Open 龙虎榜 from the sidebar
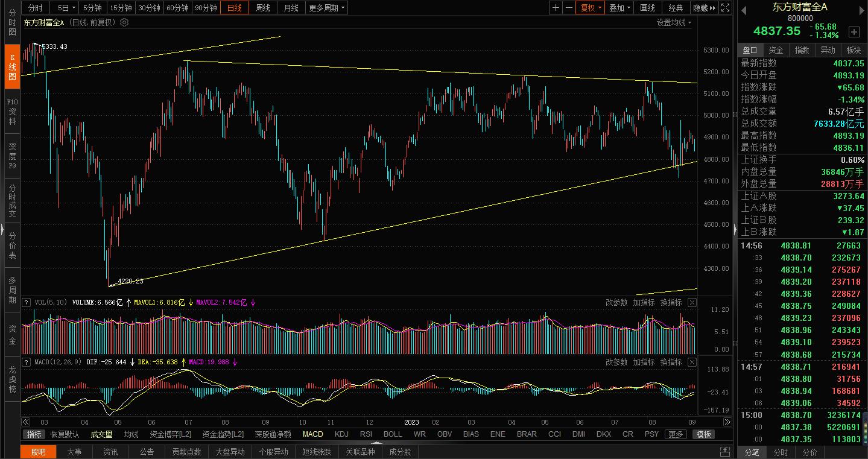Viewport: 868px width, 459px height. coord(12,379)
